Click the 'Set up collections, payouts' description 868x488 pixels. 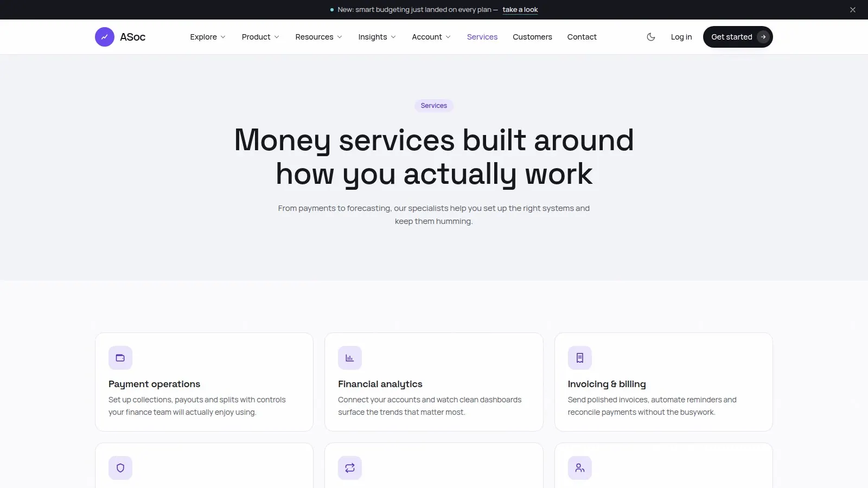pos(197,406)
